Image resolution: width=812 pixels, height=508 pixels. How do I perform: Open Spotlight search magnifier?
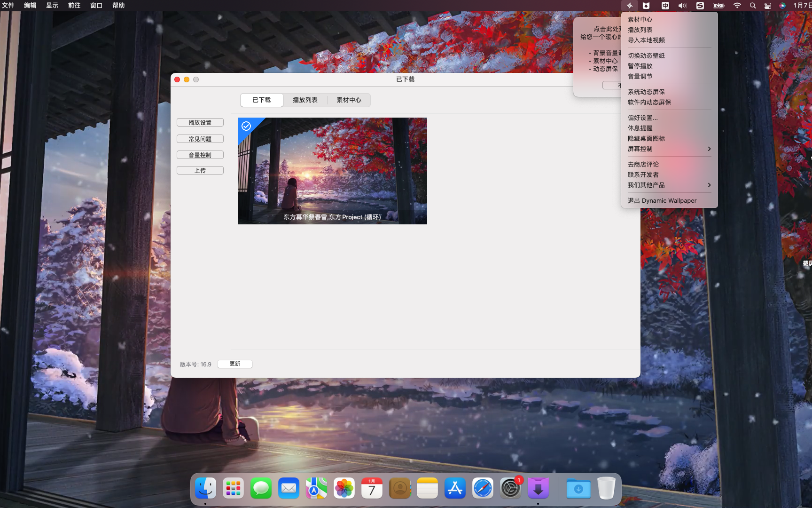tap(753, 6)
